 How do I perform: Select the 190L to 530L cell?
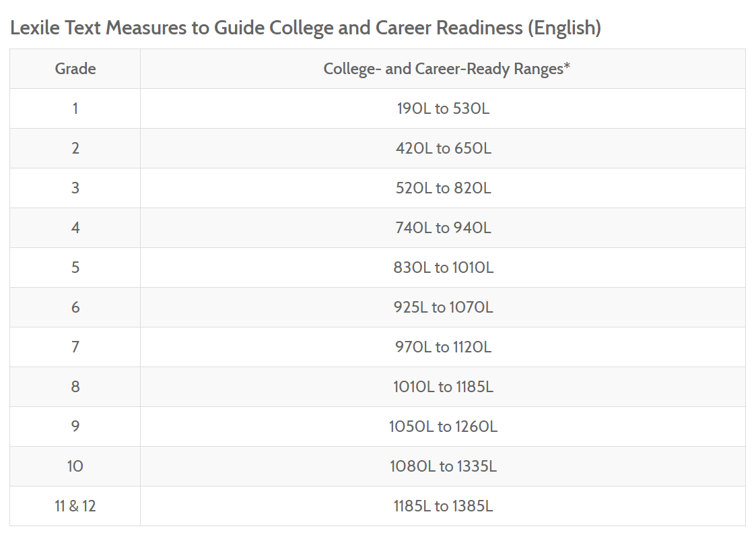coord(443,108)
